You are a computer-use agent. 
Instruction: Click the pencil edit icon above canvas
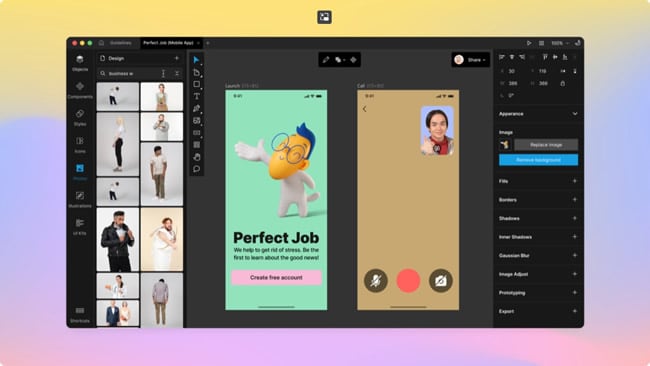(326, 60)
